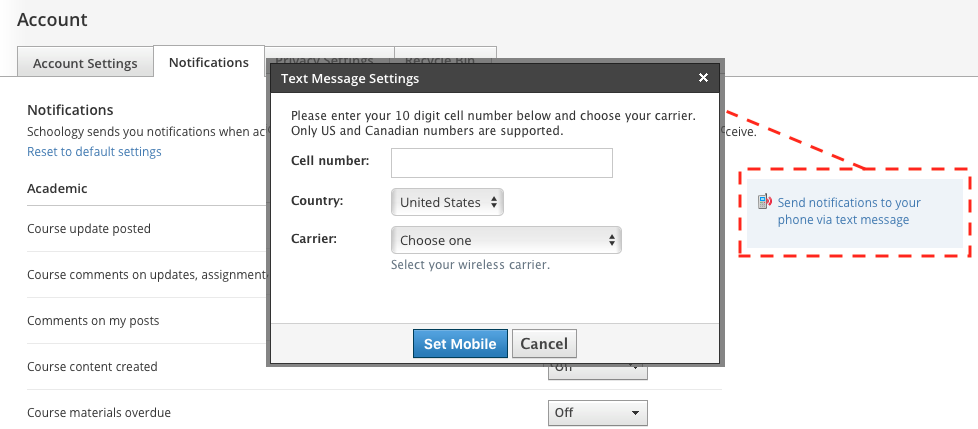The height and width of the screenshot is (429, 978).
Task: Click the 'Cell number:' field label
Action: coord(330,160)
